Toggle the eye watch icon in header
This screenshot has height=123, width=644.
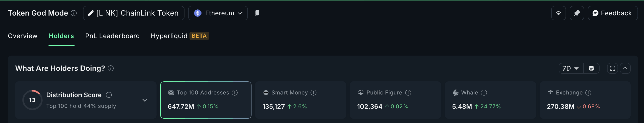(558, 13)
